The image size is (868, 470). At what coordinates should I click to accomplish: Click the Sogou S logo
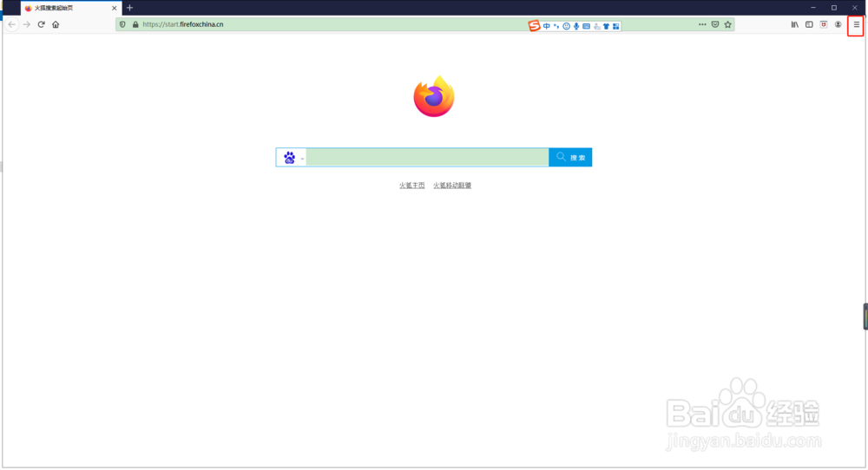point(534,25)
